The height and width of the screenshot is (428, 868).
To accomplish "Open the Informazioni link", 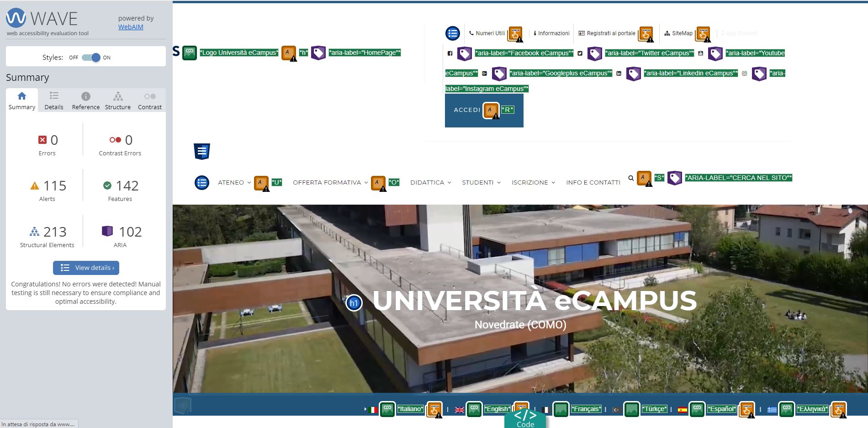I will [551, 33].
